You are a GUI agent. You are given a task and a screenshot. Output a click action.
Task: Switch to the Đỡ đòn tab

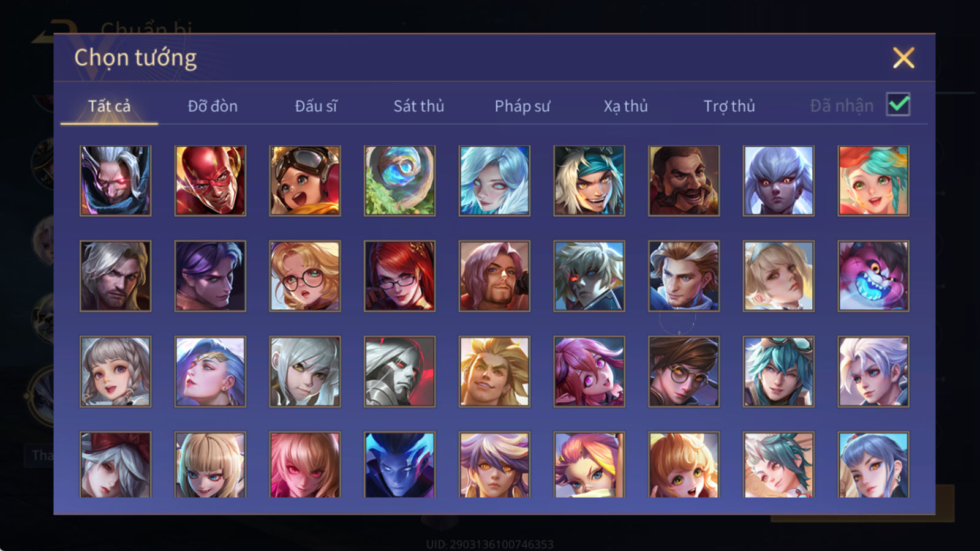[x=213, y=106]
